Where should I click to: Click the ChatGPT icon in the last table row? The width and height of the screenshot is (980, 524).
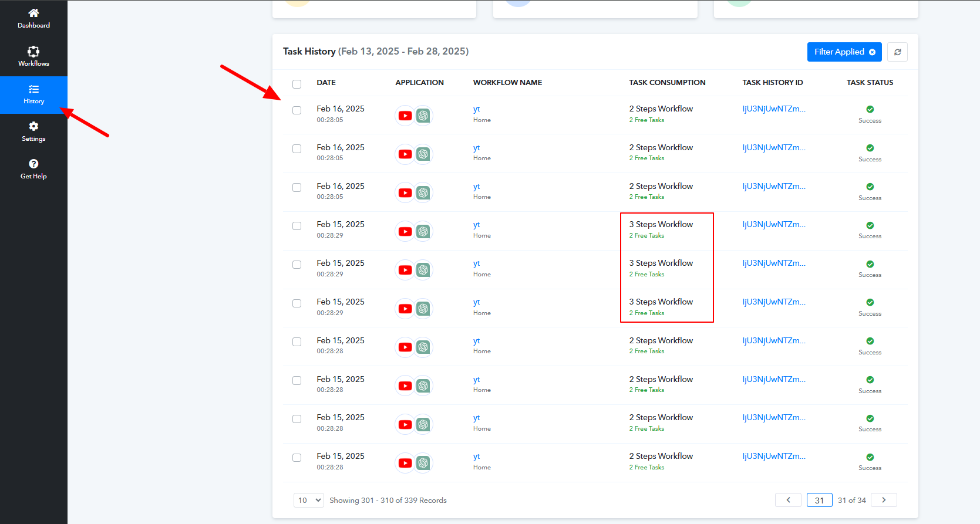(423, 463)
